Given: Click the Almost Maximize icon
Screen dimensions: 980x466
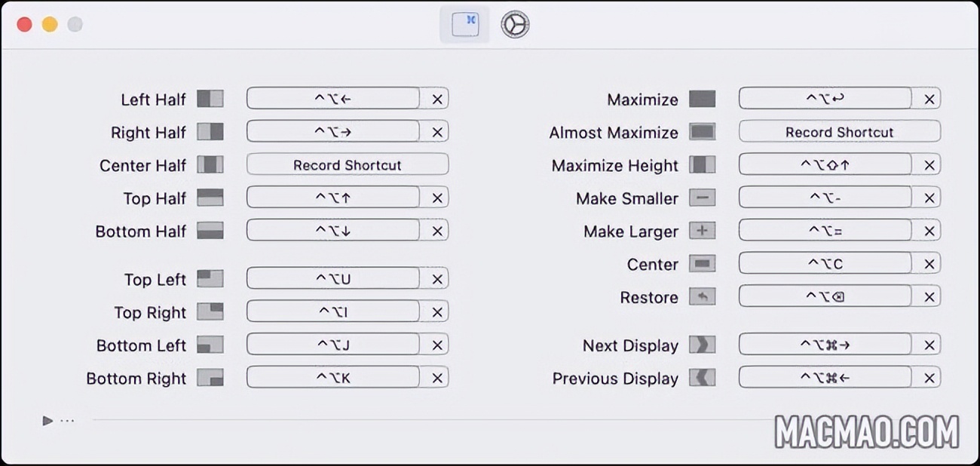Looking at the screenshot, I should pyautogui.click(x=703, y=132).
